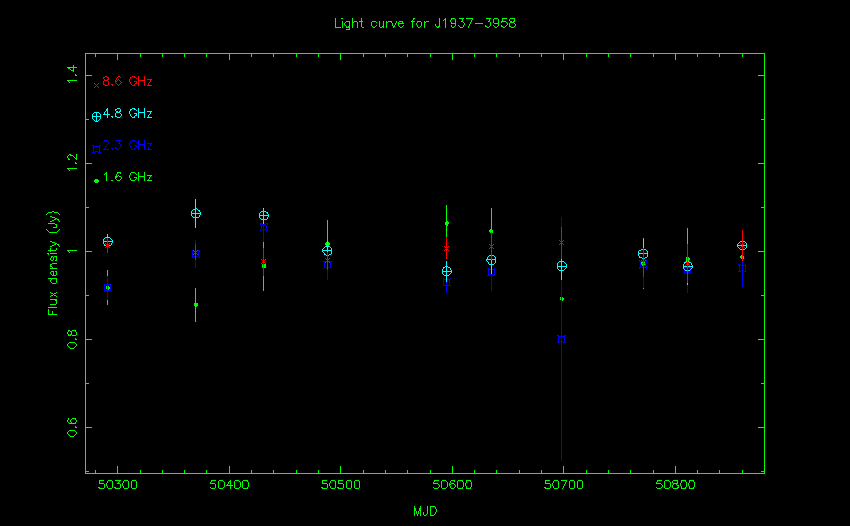Pick the green 1.6 GHz dot near MJD 50595
The width and height of the screenshot is (850, 526).
[447, 223]
